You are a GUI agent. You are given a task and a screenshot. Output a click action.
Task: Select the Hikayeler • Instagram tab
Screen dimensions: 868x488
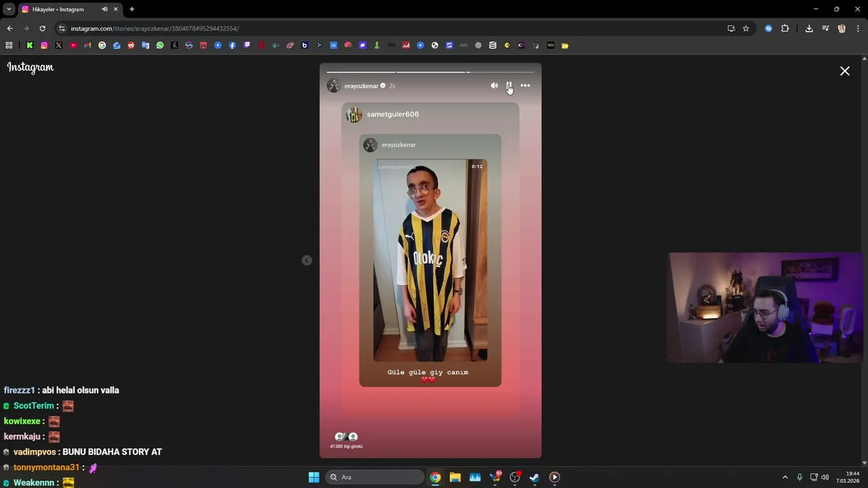70,9
